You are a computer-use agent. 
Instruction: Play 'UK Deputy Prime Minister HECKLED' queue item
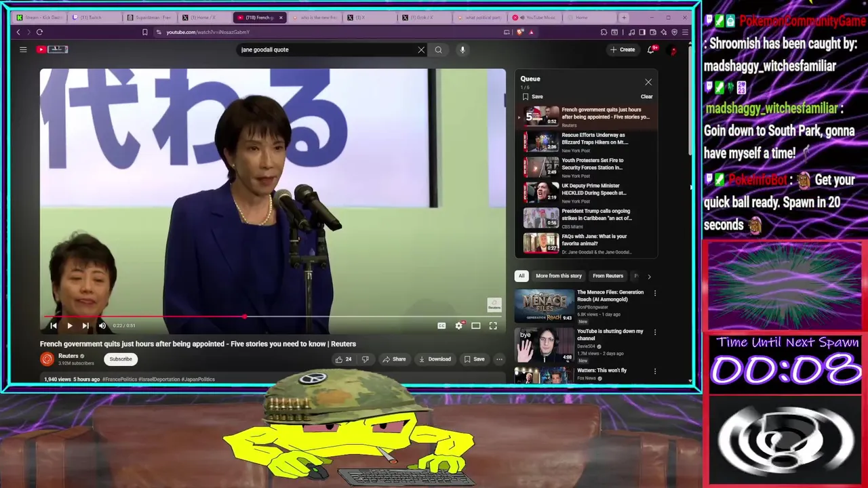pos(587,192)
